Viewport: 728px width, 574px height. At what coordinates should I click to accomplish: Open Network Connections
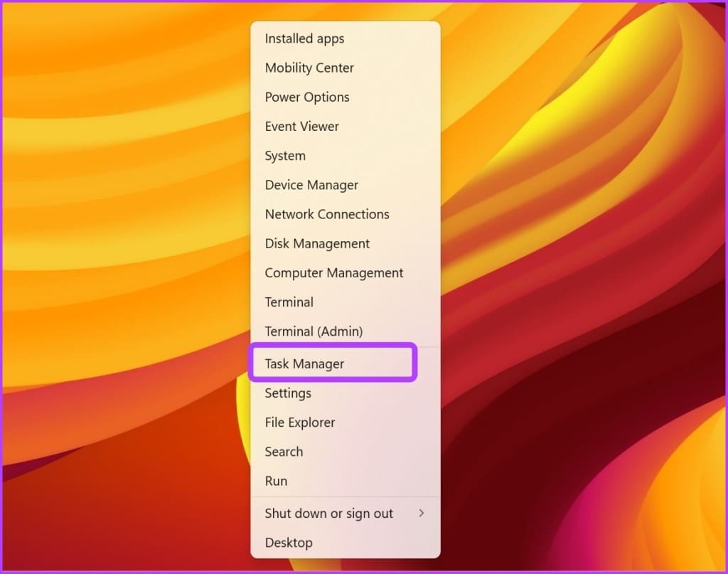pyautogui.click(x=327, y=214)
